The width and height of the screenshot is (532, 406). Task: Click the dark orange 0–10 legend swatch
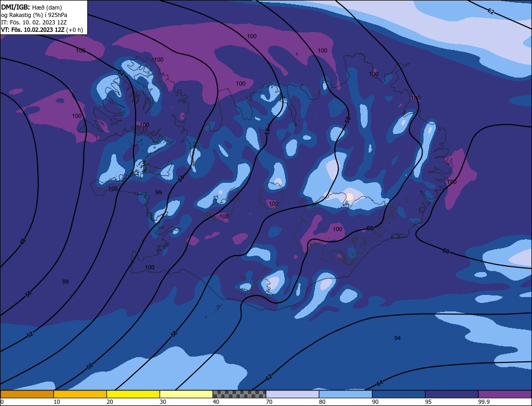point(27,394)
